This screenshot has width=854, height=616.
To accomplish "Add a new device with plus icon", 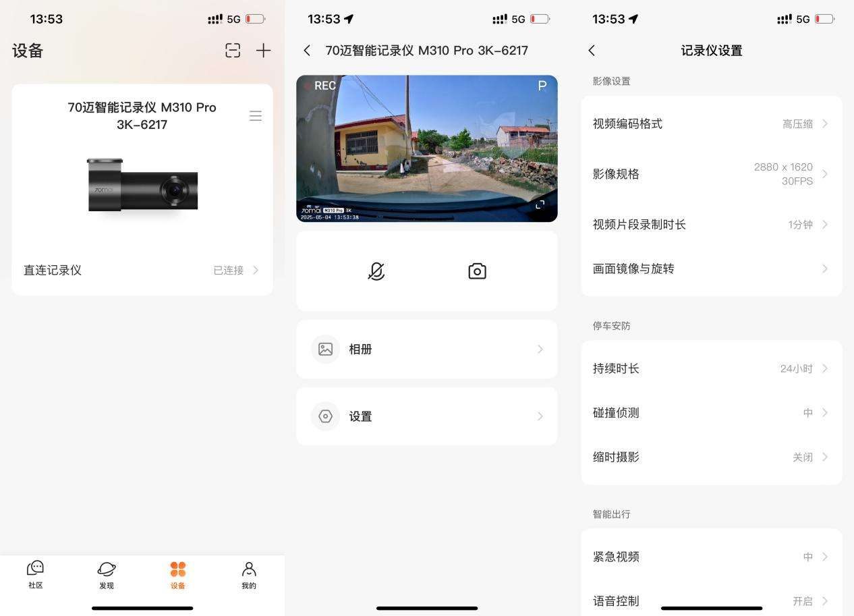I will point(263,51).
